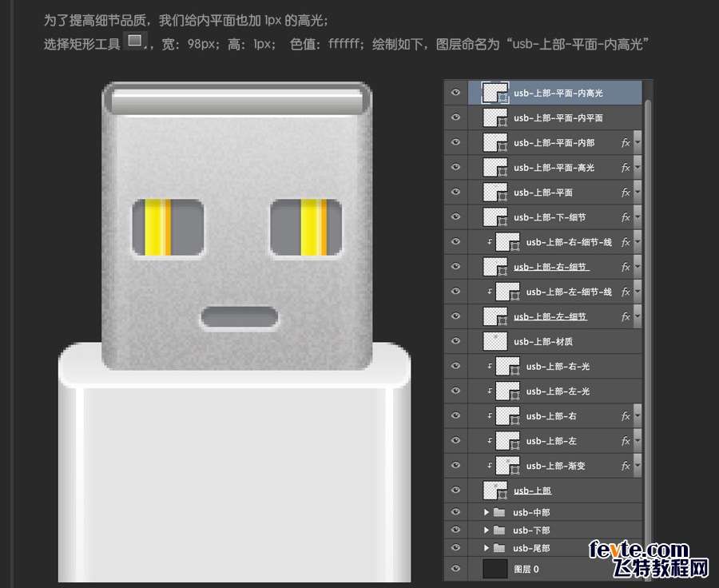The width and height of the screenshot is (719, 588).
Task: Expand the usb-中部 layer group
Action: coord(486,512)
